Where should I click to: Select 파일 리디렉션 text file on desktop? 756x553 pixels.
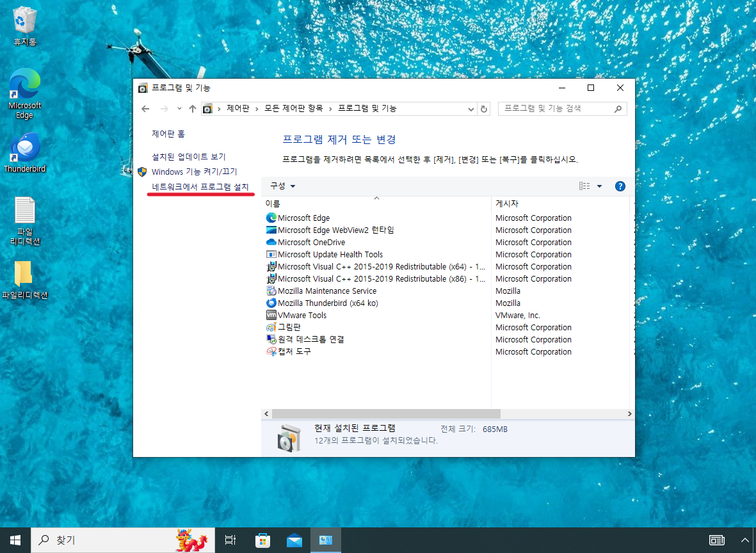[x=24, y=221]
